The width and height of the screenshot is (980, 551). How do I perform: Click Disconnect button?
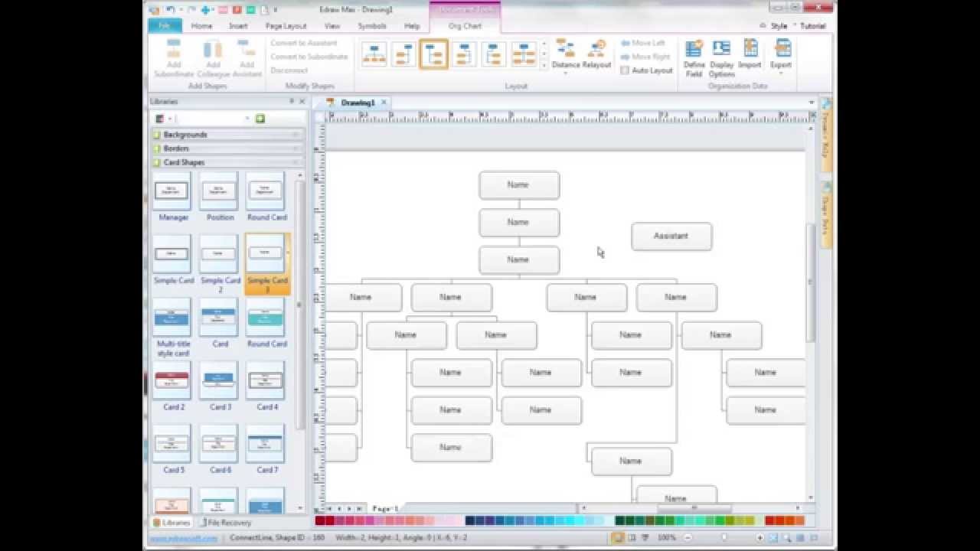289,70
